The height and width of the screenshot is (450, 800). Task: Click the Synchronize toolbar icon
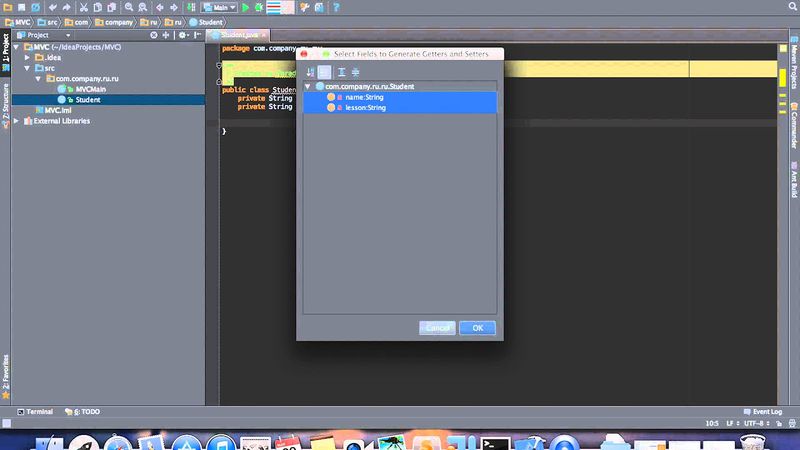(x=36, y=7)
